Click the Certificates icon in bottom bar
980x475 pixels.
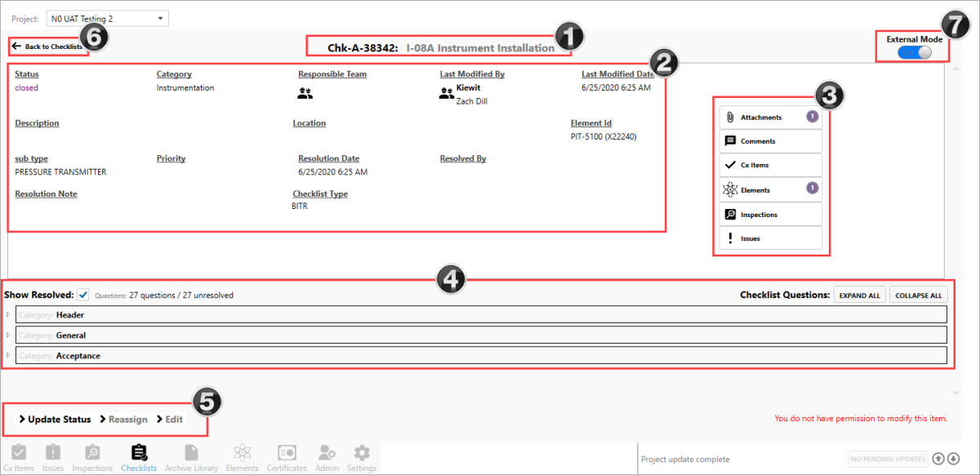click(x=287, y=452)
